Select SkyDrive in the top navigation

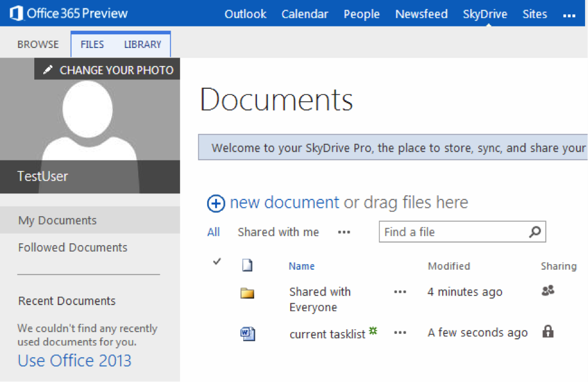(x=485, y=14)
